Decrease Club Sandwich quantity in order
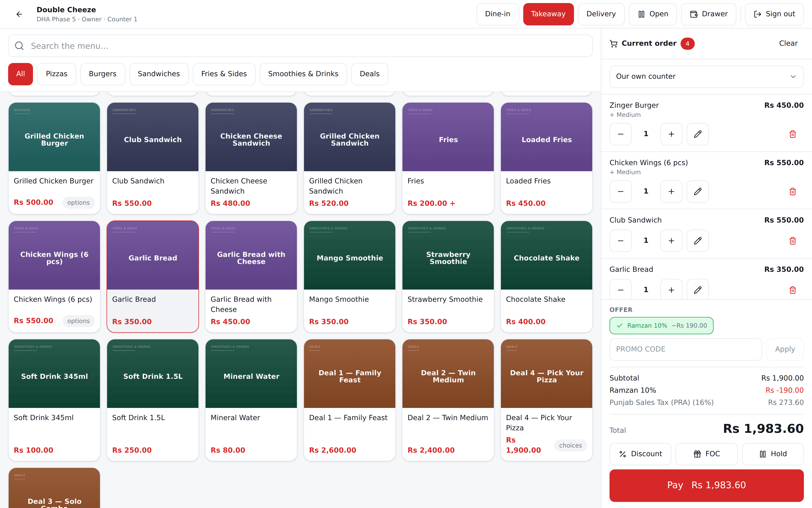The width and height of the screenshot is (812, 508). point(620,241)
